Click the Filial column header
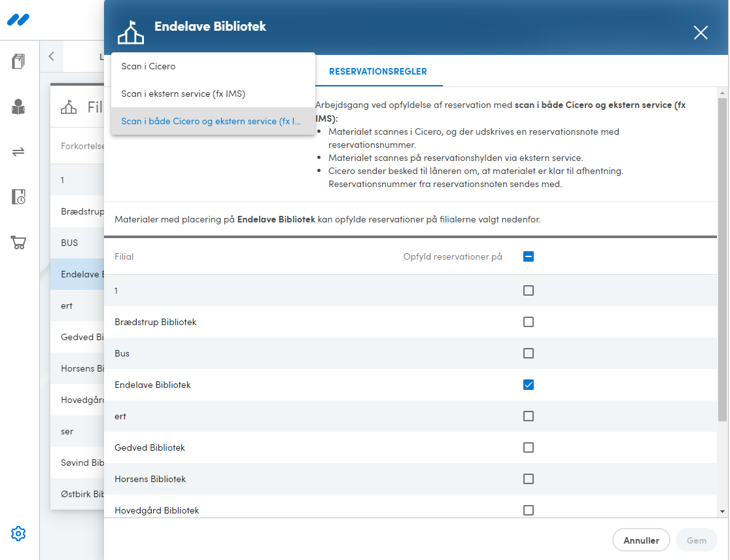The height and width of the screenshot is (560, 730). tap(124, 256)
